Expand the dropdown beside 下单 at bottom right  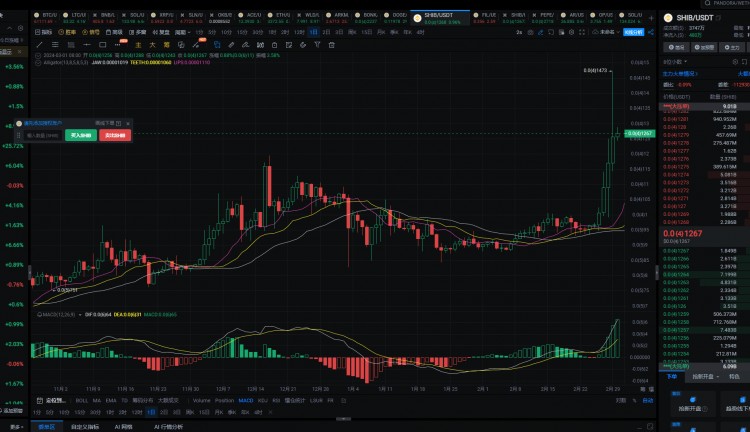717,377
